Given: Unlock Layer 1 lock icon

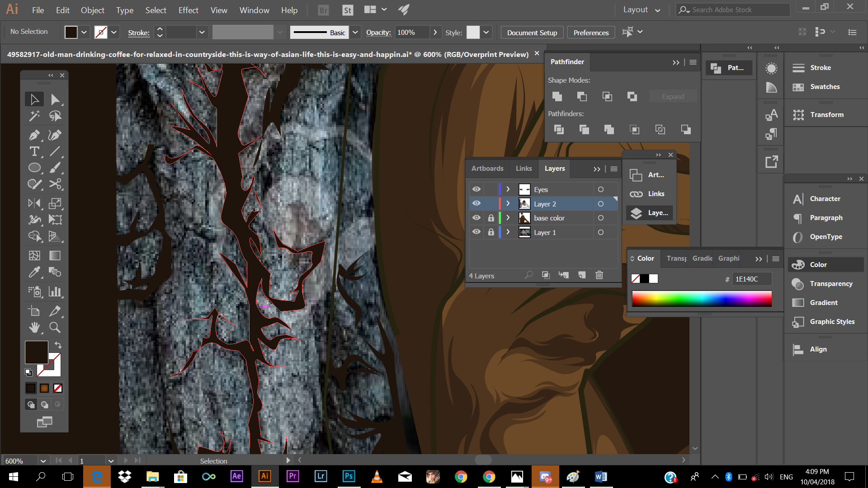Looking at the screenshot, I should pyautogui.click(x=491, y=232).
